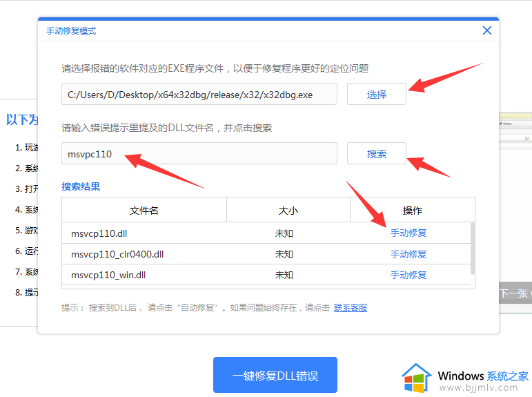The height and width of the screenshot is (397, 532).
Task: Click 手动修复 for msvcp110_clr0400.dll
Action: pos(408,254)
